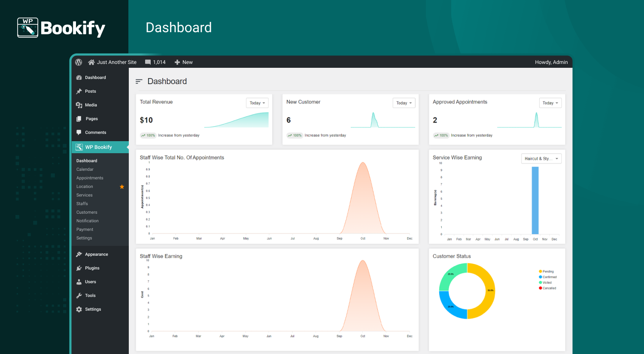Click the Media library icon
This screenshot has width=644, height=354.
click(79, 105)
